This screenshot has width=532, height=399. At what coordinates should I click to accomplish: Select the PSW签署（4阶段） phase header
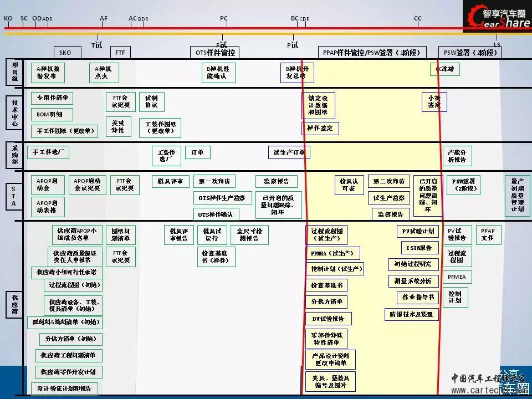(x=470, y=53)
